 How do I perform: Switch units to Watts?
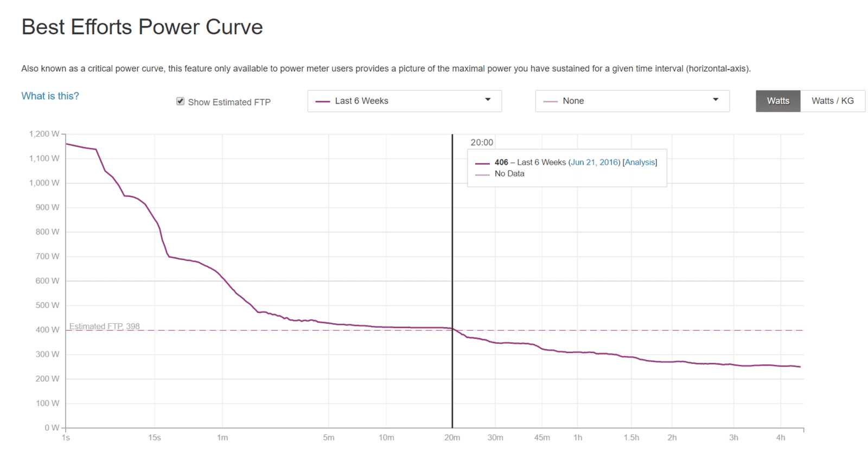click(x=778, y=101)
